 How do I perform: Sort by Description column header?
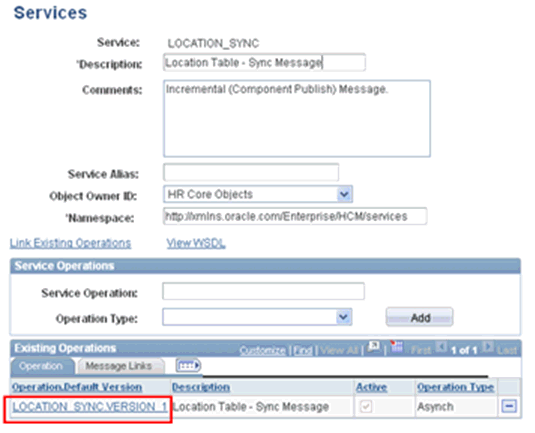(201, 387)
